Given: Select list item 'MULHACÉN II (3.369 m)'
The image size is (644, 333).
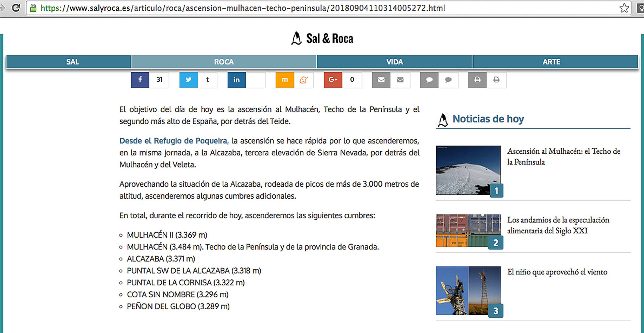Looking at the screenshot, I should 167,235.
